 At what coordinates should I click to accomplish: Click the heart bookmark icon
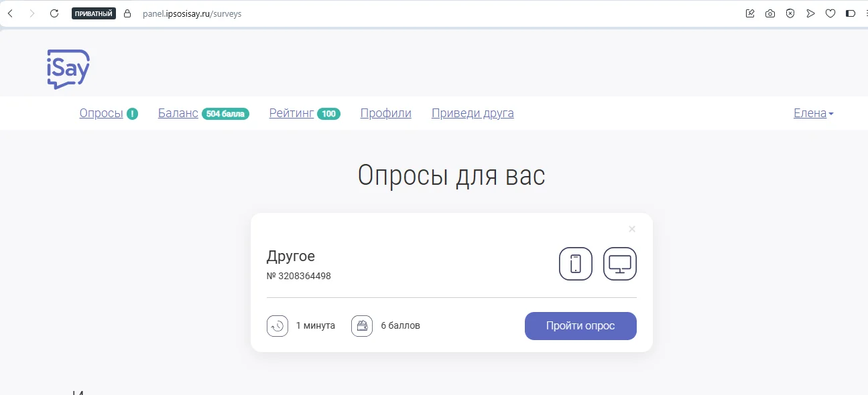click(830, 13)
